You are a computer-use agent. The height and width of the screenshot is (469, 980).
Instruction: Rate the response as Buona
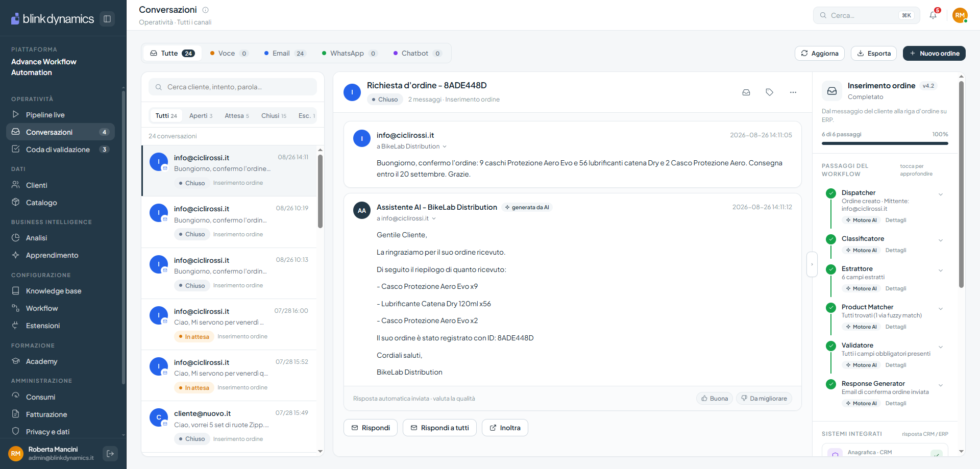(715, 399)
